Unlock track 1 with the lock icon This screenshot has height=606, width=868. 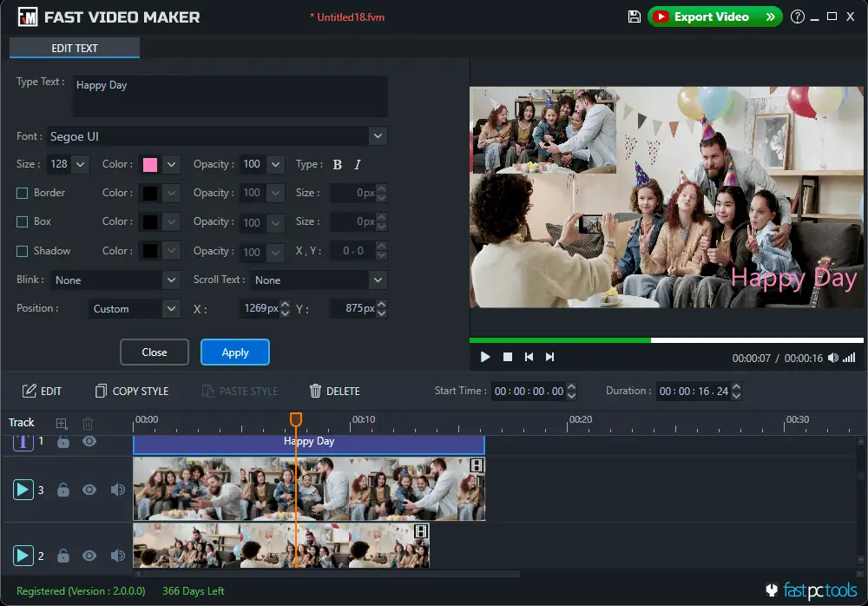click(63, 442)
